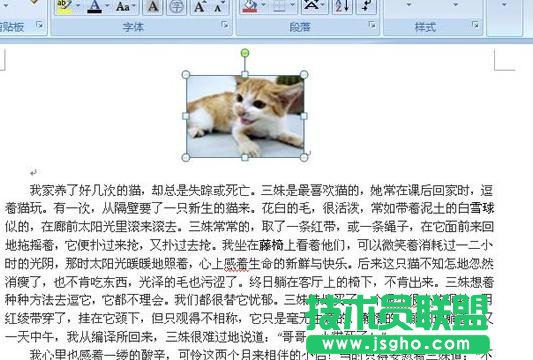Click the left-middle sizing handle of the picture
Image resolution: width=533 pixels, height=360 pixels.
[x=186, y=116]
